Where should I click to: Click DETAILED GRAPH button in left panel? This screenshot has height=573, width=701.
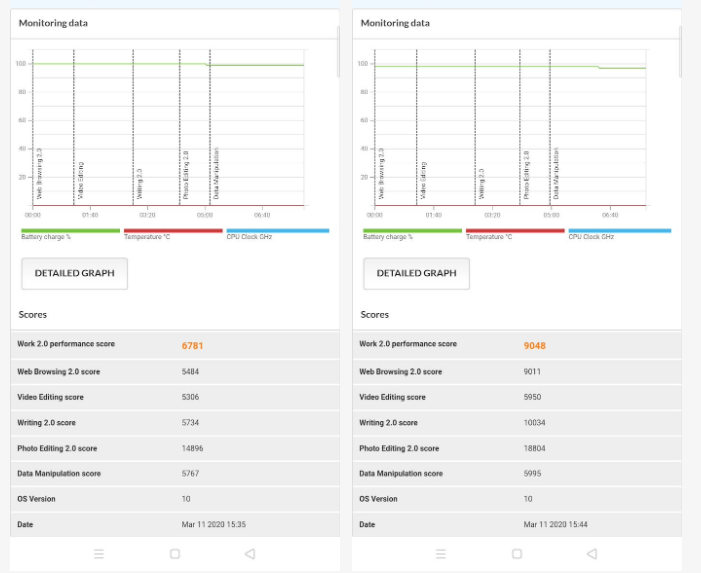(75, 273)
